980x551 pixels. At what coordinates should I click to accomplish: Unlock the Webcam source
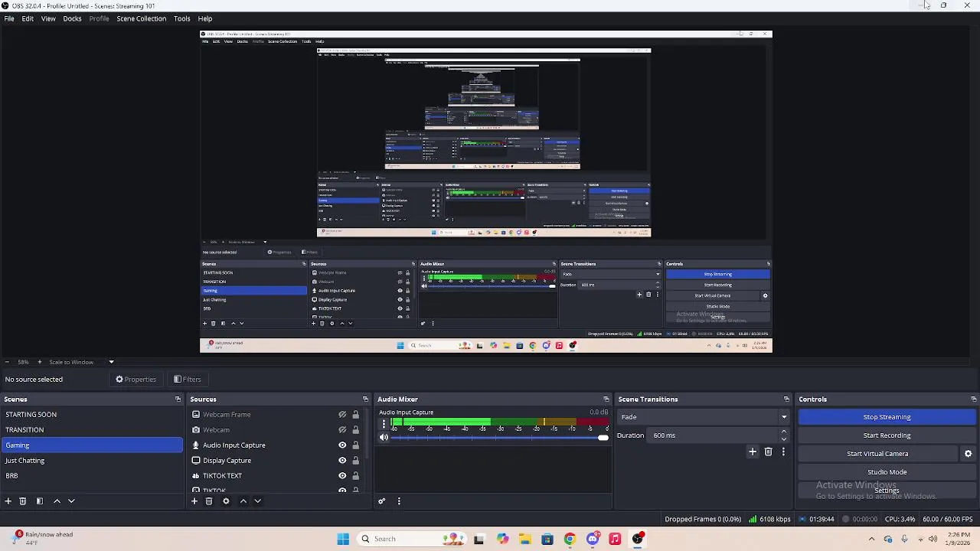[355, 430]
